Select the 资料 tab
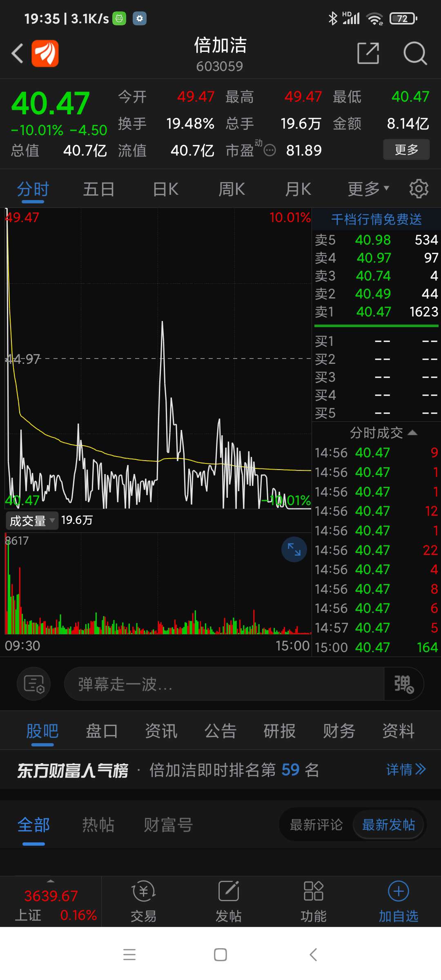Image resolution: width=441 pixels, height=980 pixels. coord(399,731)
